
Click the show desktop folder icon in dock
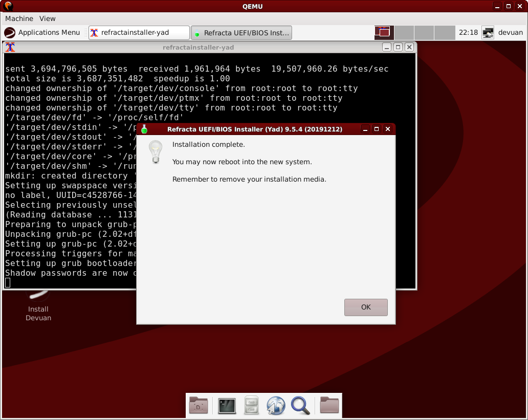click(x=199, y=406)
